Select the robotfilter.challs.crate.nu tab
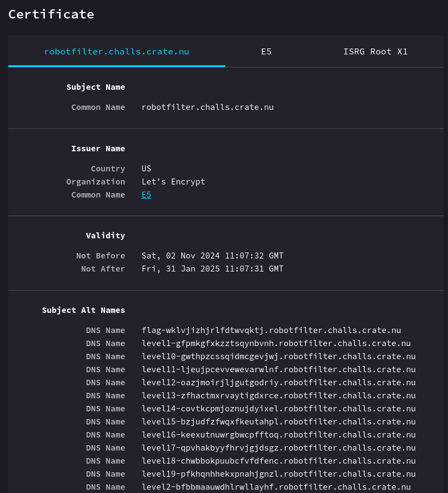 [x=116, y=51]
